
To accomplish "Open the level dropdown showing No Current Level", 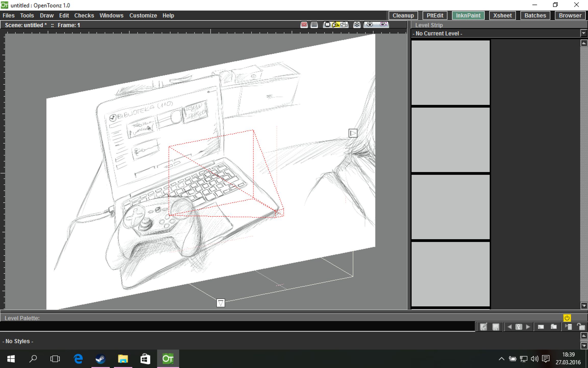I will [x=583, y=33].
